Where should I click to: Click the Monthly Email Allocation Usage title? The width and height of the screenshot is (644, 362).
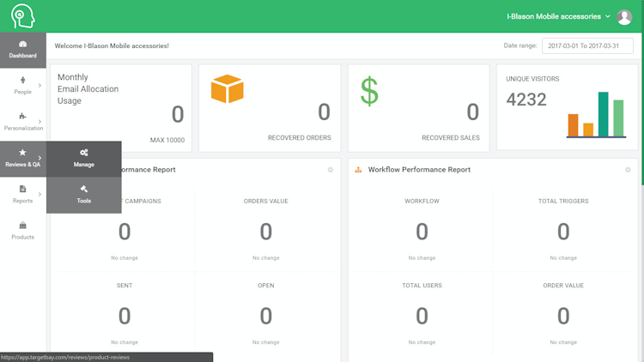tap(88, 89)
